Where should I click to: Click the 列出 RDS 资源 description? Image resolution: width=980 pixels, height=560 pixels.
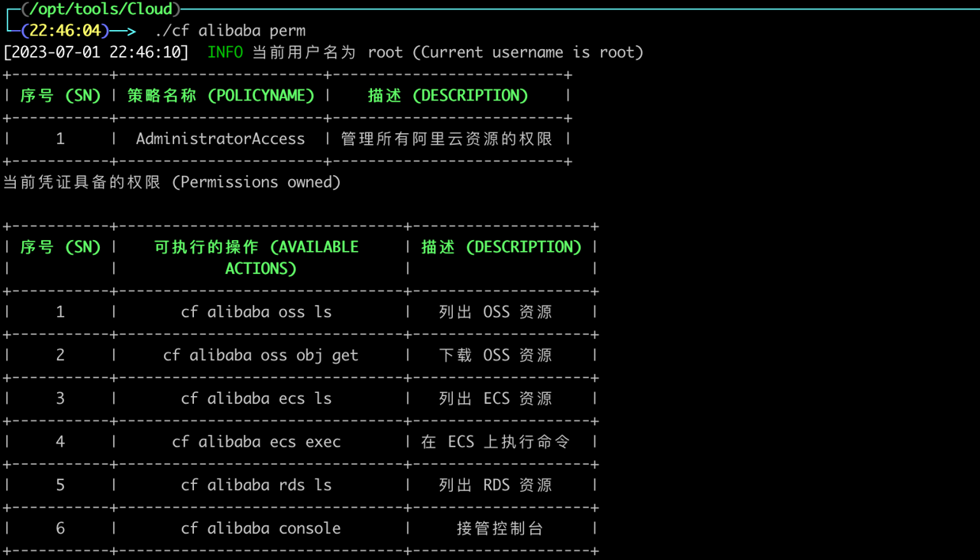(496, 485)
